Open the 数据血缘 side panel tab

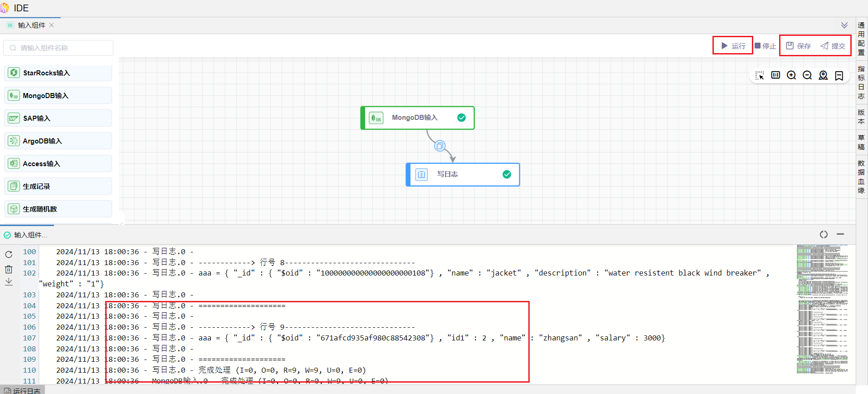coord(861,177)
